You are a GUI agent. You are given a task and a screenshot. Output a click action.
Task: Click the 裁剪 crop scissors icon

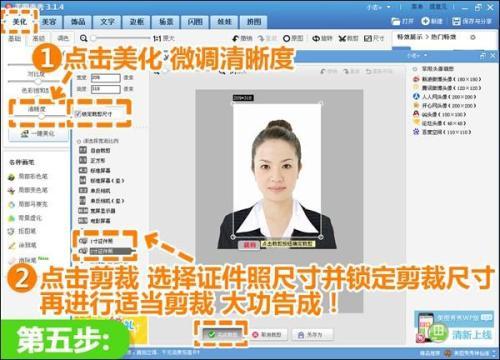point(342,38)
